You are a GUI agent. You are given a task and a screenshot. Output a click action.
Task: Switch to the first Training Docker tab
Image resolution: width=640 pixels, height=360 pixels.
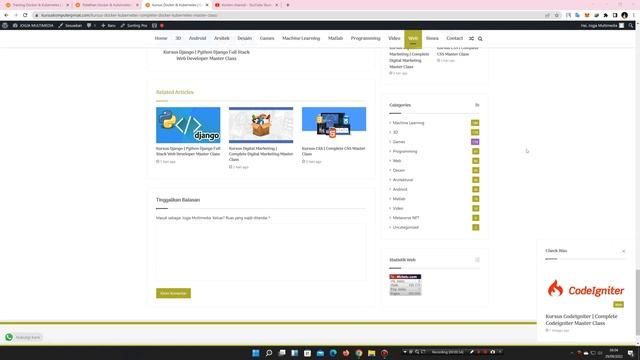[x=38, y=5]
